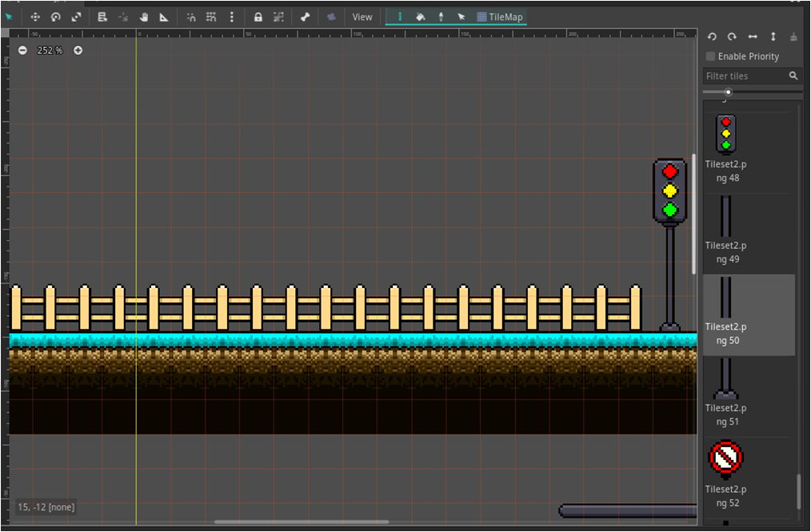Activate the Rotate mode tool
The image size is (811, 532).
point(56,17)
